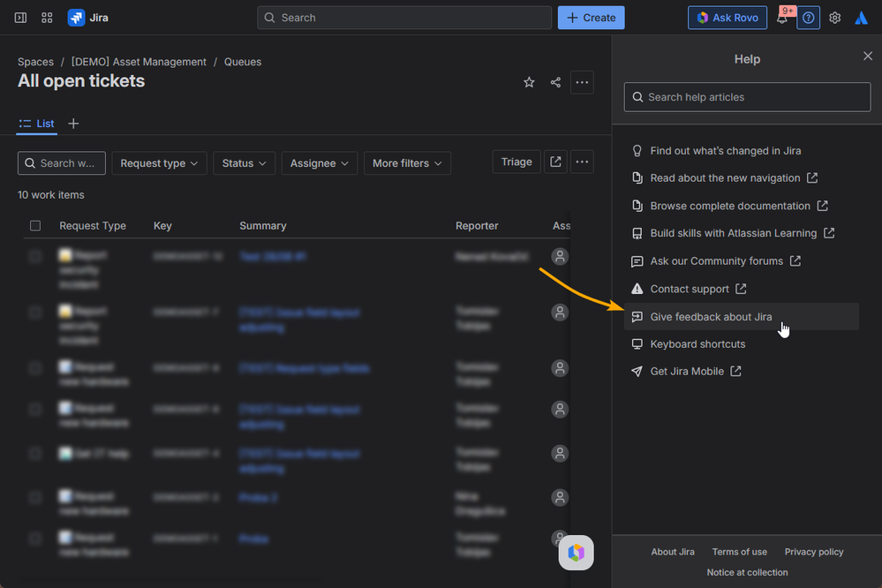Open the notifications bell
The height and width of the screenshot is (588, 882).
pyautogui.click(x=782, y=18)
